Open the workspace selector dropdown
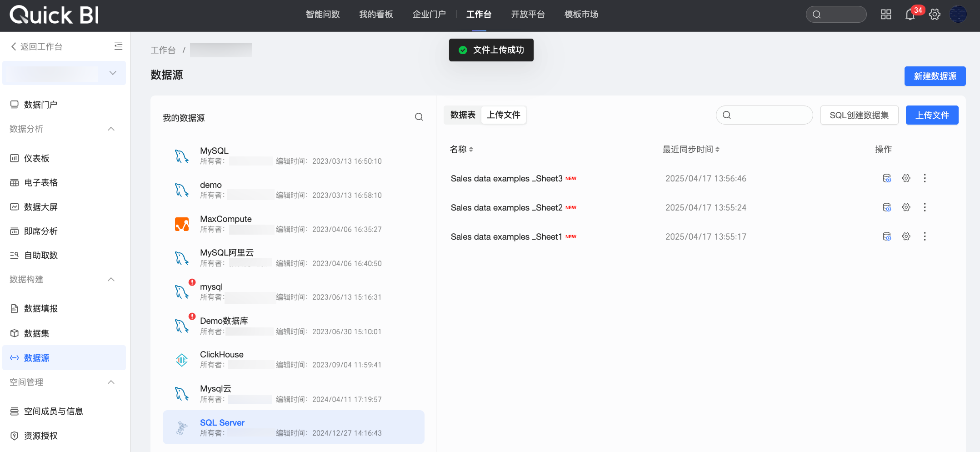Image resolution: width=980 pixels, height=452 pixels. tap(64, 73)
